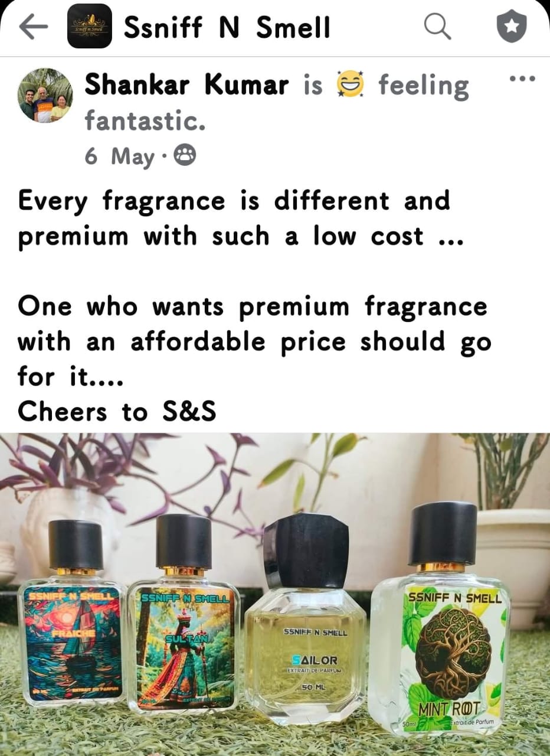Image resolution: width=550 pixels, height=756 pixels.
Task: Tap the feeling fantastic emoji
Action: [x=351, y=84]
